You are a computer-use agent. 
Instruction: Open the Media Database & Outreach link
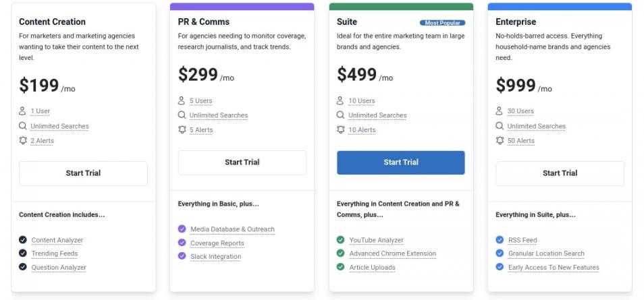point(232,229)
